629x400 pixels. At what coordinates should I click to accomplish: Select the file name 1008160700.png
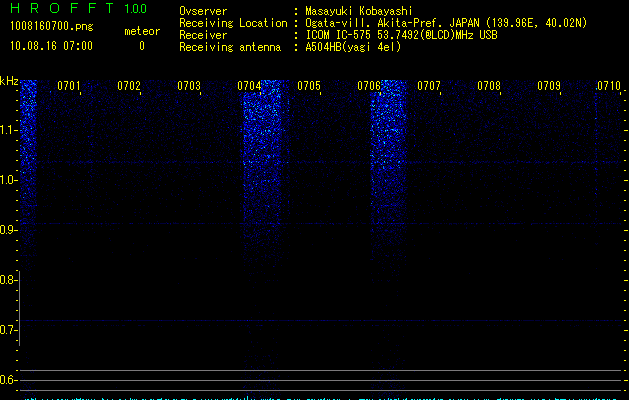[x=52, y=26]
